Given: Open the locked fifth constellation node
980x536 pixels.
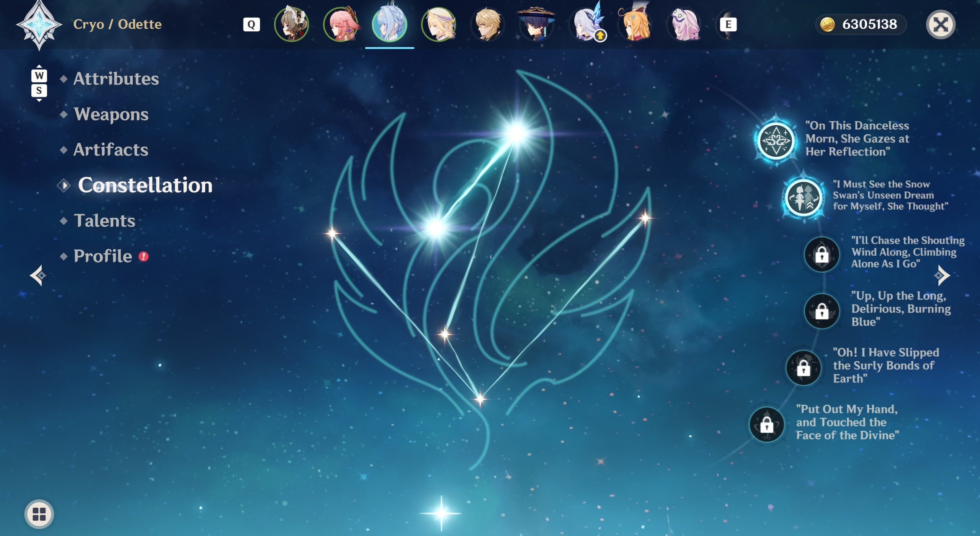Looking at the screenshot, I should [x=804, y=368].
